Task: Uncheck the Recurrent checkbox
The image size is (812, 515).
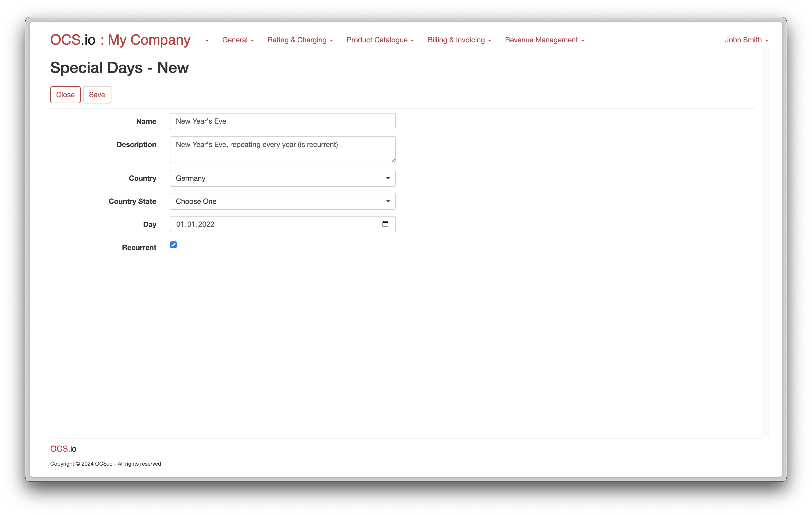Action: click(x=173, y=245)
